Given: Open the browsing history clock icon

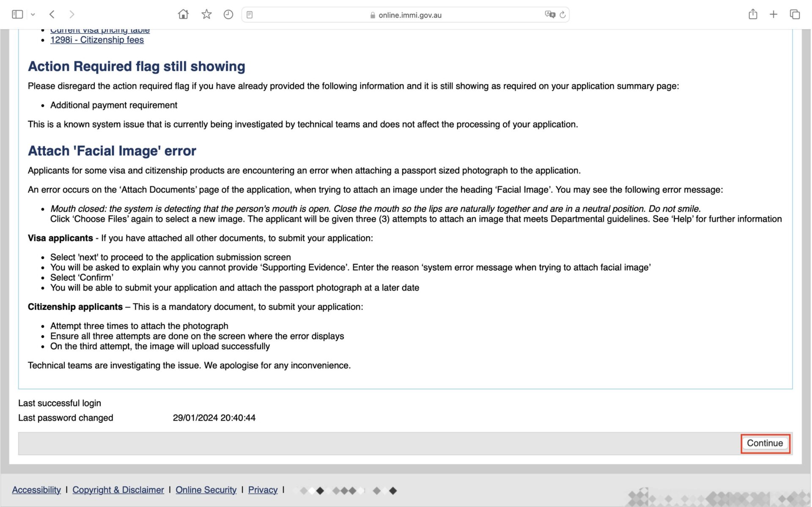Looking at the screenshot, I should [228, 15].
